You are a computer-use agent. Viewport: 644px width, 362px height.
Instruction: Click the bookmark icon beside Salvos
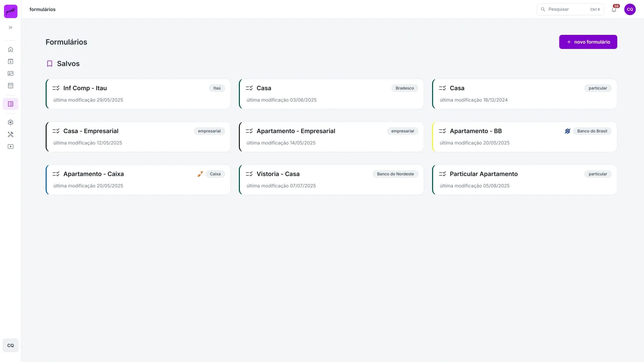[50, 64]
